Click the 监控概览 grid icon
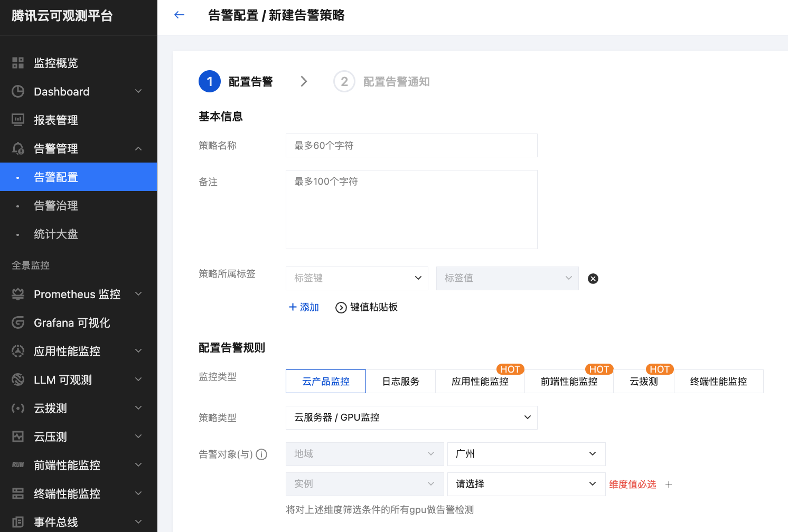This screenshot has width=788, height=532. (x=18, y=63)
